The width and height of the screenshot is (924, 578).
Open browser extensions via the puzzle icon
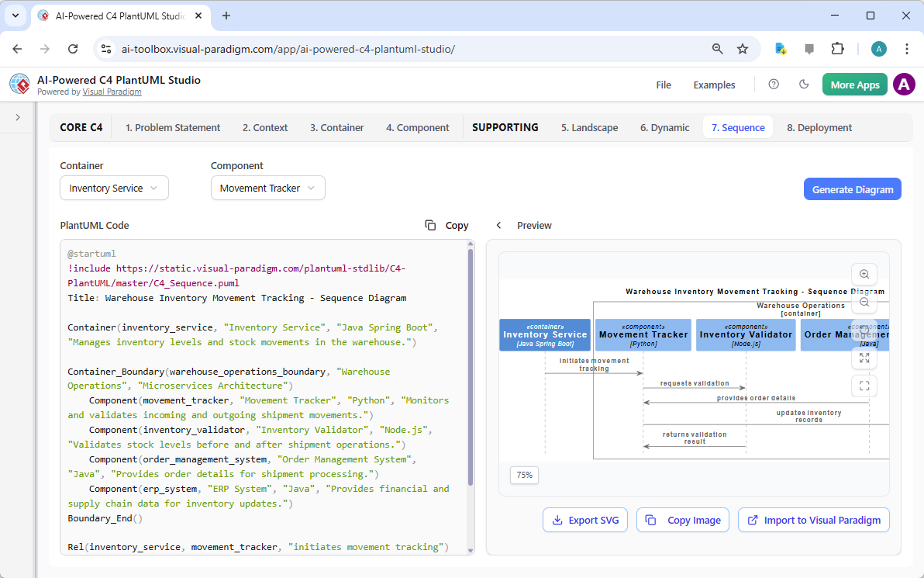[837, 48]
